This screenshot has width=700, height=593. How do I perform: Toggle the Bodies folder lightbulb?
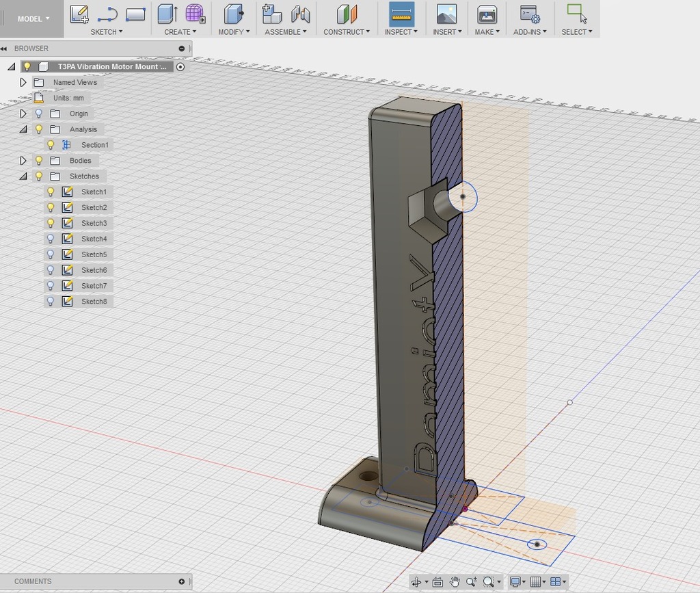click(39, 160)
